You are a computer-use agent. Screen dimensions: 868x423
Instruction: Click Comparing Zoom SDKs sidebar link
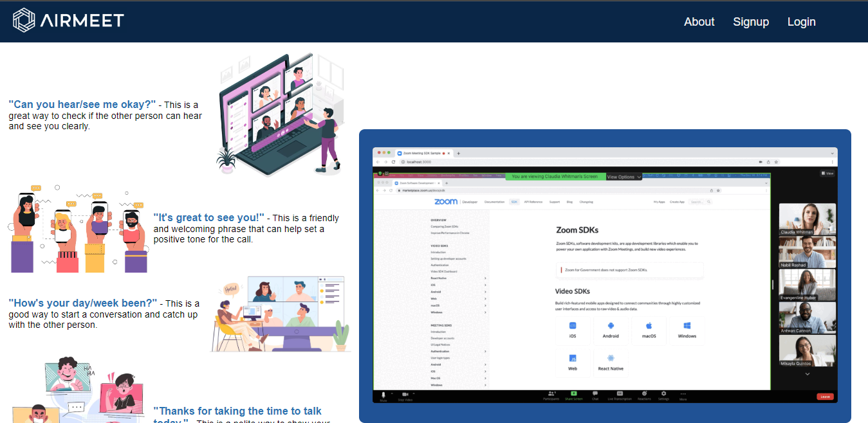(x=444, y=226)
